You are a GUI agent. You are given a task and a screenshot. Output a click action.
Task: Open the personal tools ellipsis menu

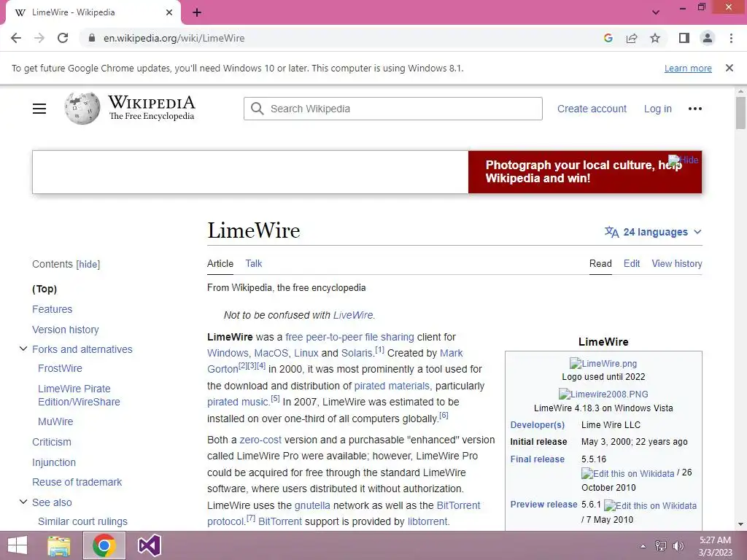[x=695, y=109]
